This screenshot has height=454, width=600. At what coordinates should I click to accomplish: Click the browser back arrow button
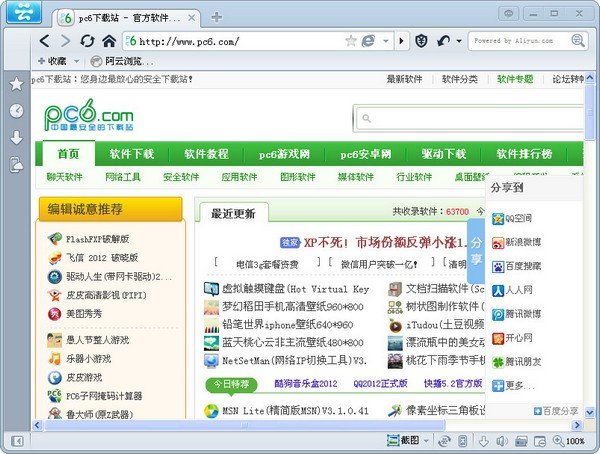(45, 41)
